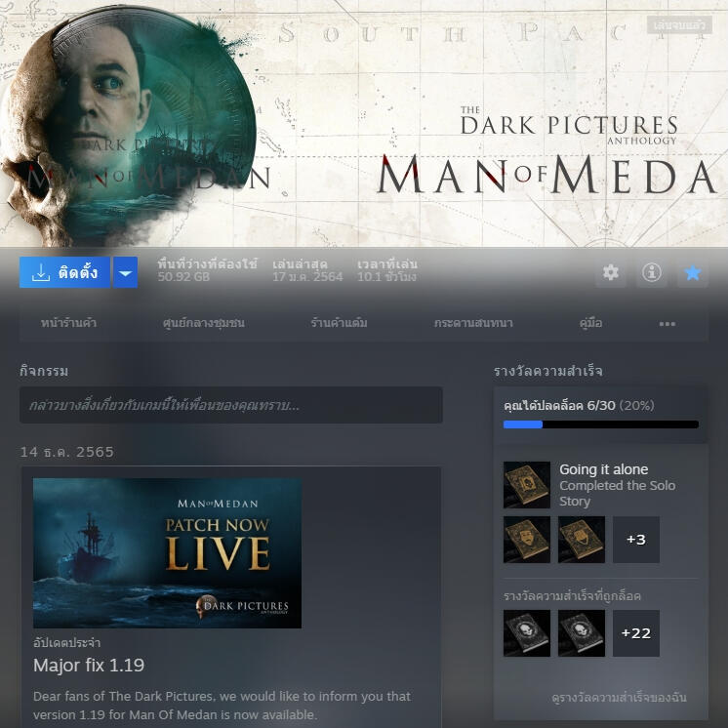Click the blue ติดตั้ง install button
The height and width of the screenshot is (728, 728).
pos(65,273)
